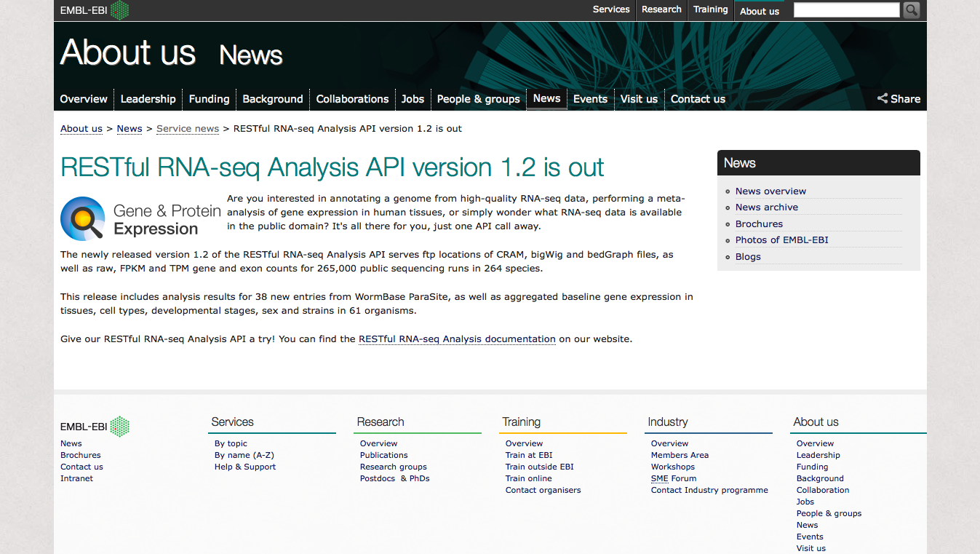Click footer Training column heading
This screenshot has width=980, height=554.
(522, 422)
